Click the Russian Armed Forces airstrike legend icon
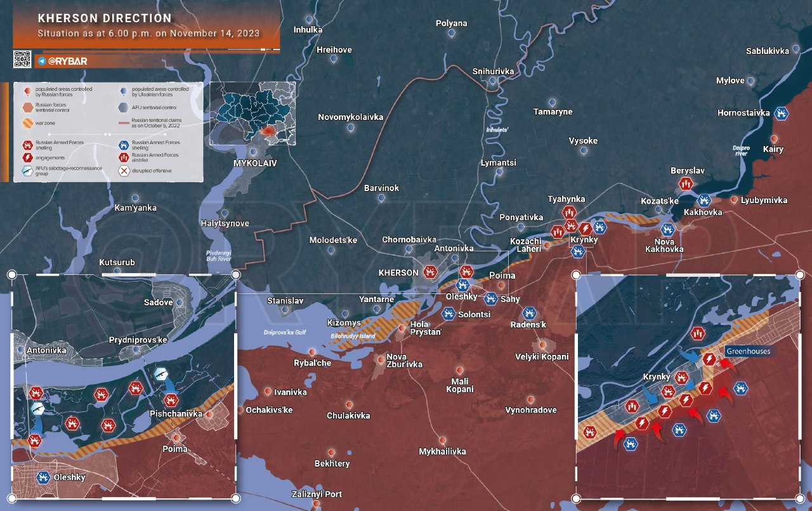This screenshot has width=812, height=511. pos(124,157)
